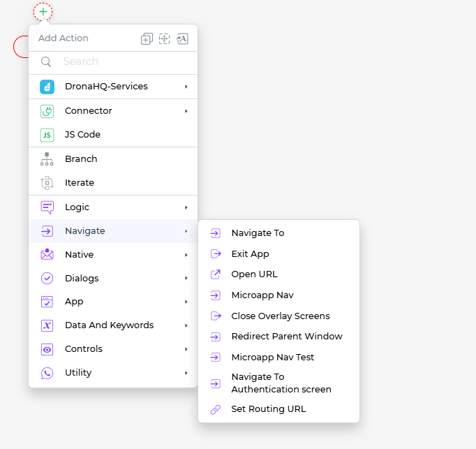
Task: Click the Set Routing URL chain icon
Action: pyautogui.click(x=216, y=409)
